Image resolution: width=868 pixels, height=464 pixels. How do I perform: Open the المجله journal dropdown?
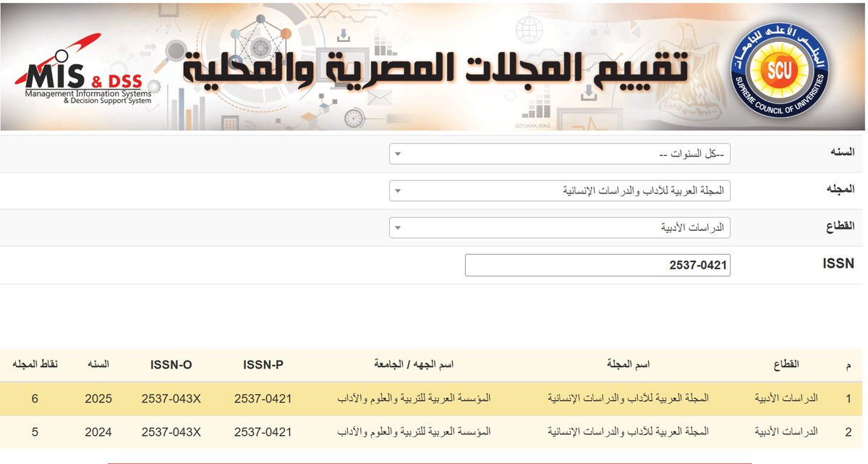click(560, 191)
